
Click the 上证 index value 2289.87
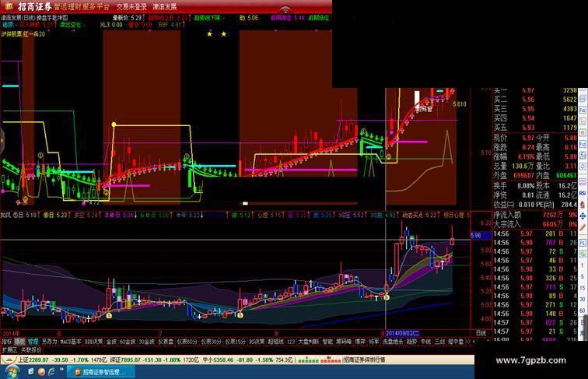[x=38, y=360]
